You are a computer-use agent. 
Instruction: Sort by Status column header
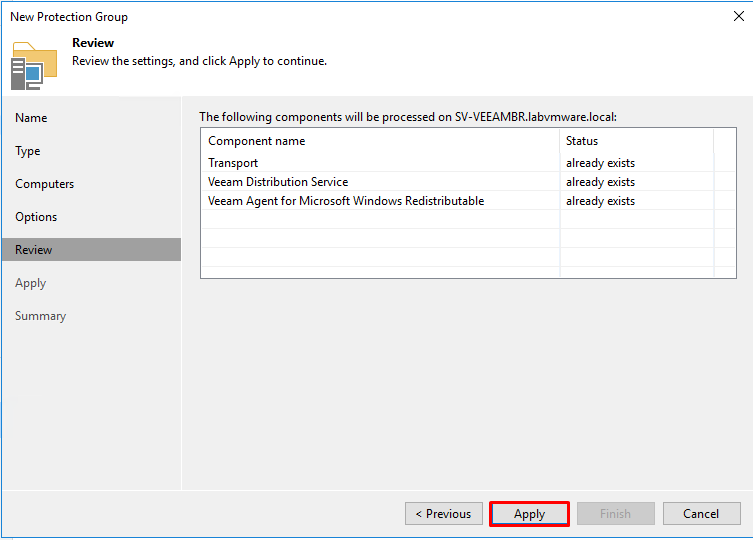[636, 141]
